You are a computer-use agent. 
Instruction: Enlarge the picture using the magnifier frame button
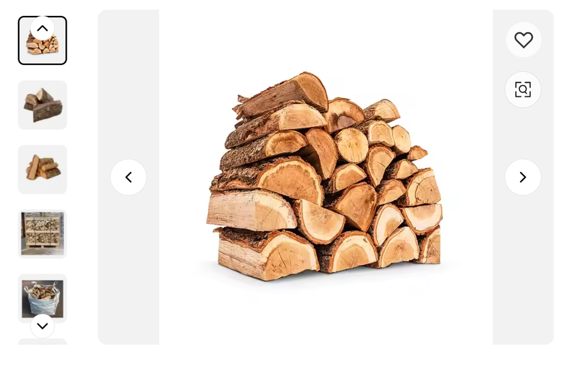[x=522, y=89]
